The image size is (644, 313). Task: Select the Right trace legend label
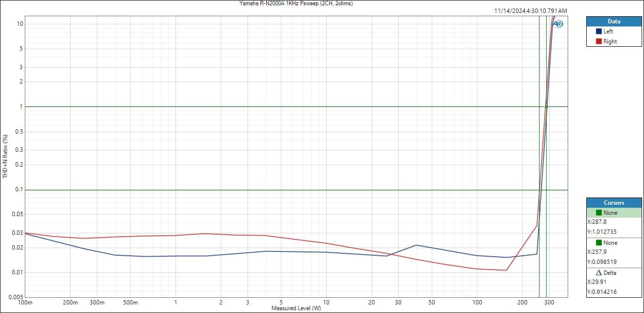(x=610, y=42)
